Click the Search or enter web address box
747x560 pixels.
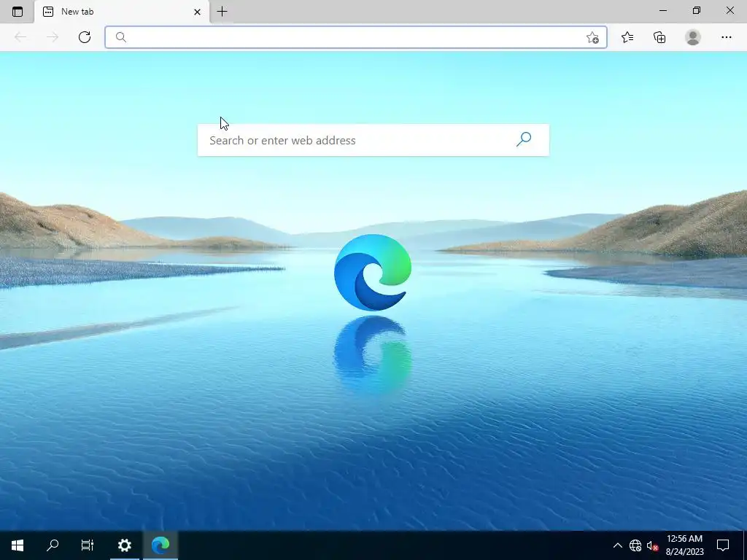coord(373,140)
